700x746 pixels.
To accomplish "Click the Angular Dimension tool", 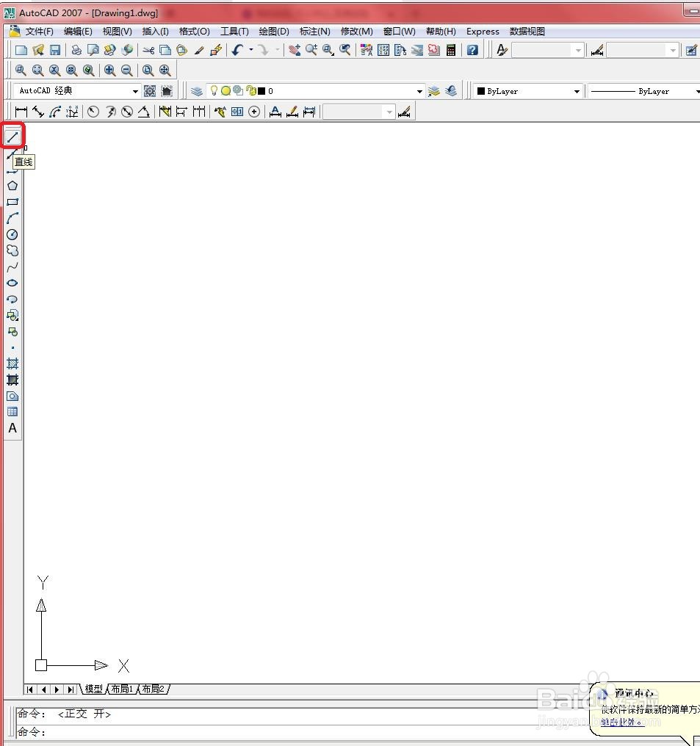I will [144, 112].
